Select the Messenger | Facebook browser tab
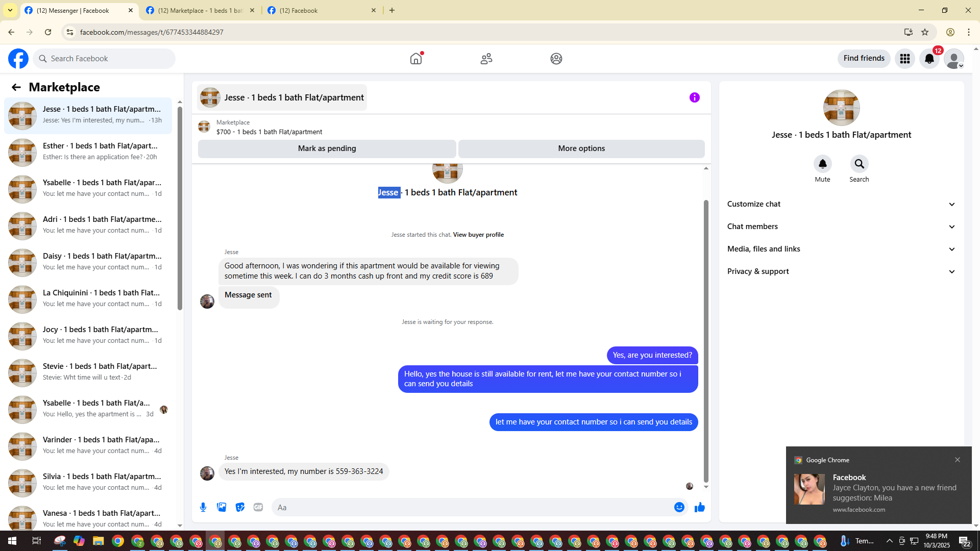 pyautogui.click(x=79, y=10)
